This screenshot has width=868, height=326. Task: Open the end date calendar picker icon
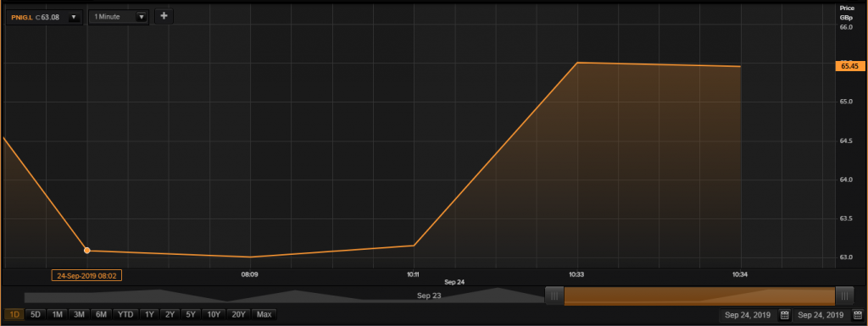tap(858, 316)
